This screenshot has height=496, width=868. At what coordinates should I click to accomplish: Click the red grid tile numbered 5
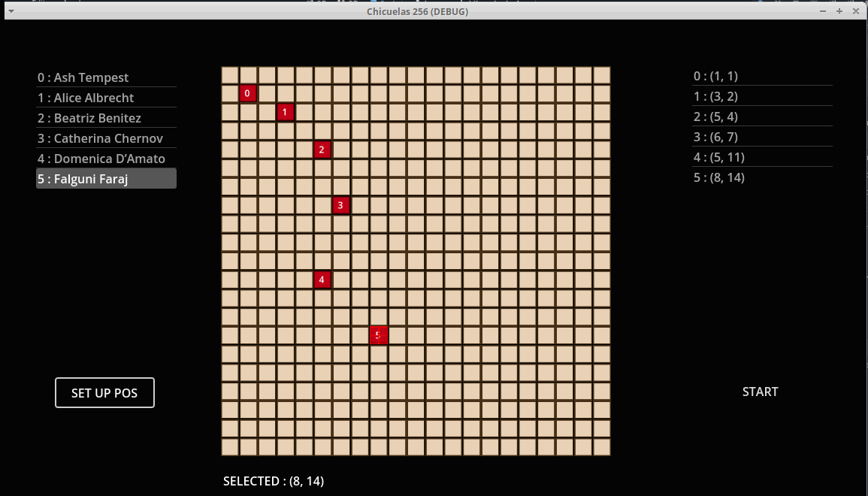(378, 335)
